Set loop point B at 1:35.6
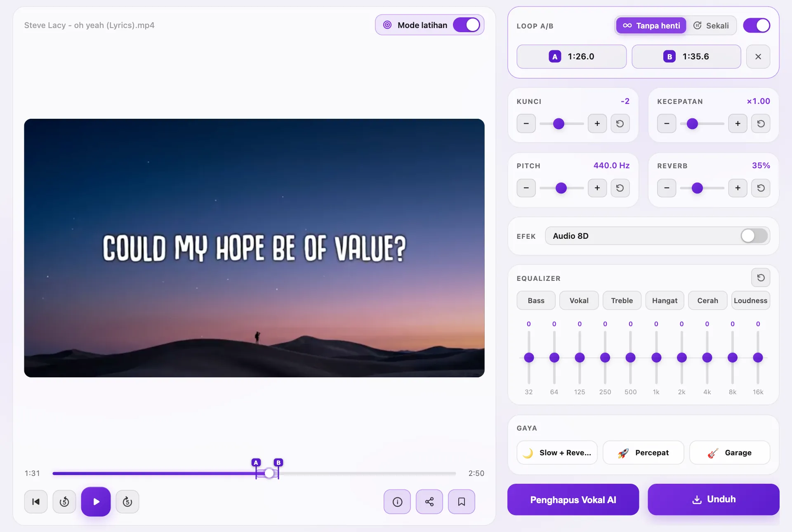The image size is (792, 532). 686,56
